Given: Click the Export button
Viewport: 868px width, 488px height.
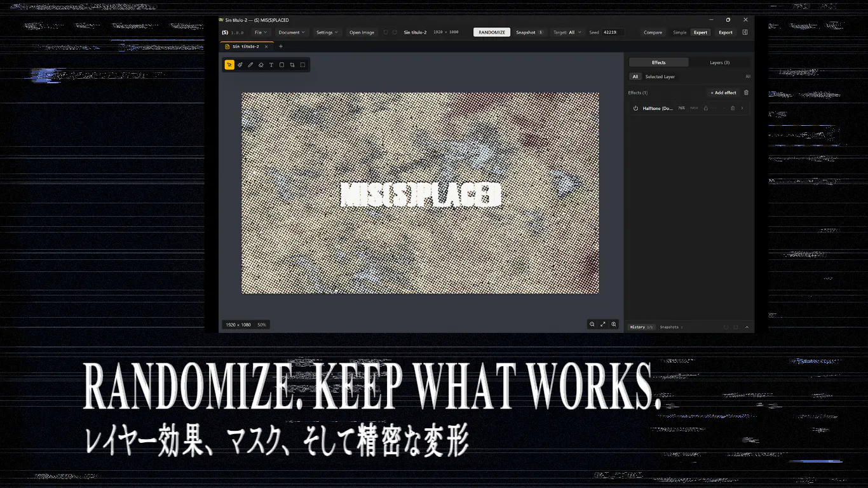Looking at the screenshot, I should coord(726,32).
